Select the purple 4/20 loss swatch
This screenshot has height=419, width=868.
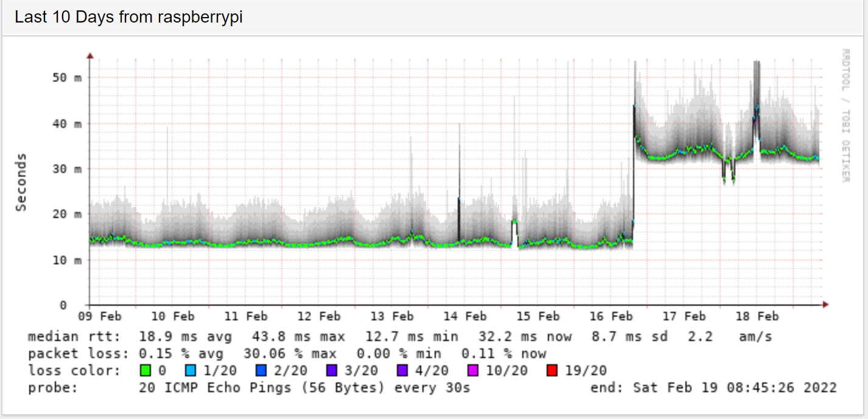tap(404, 370)
